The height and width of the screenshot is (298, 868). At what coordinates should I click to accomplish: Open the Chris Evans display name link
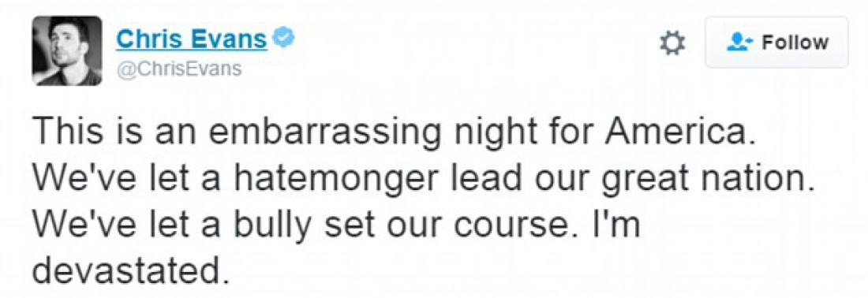click(x=192, y=39)
